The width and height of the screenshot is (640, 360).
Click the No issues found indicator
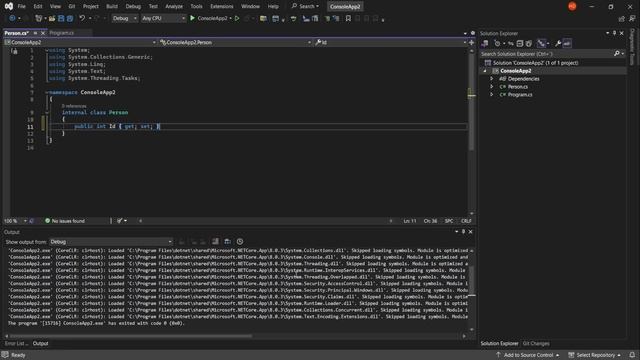tap(65, 221)
